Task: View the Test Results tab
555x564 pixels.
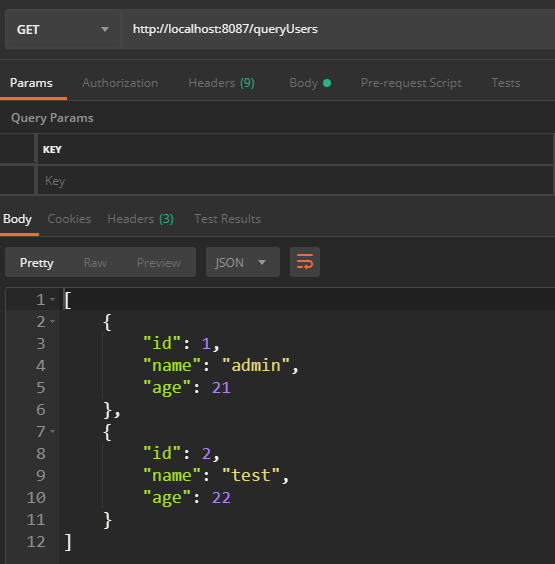Action: 227,219
